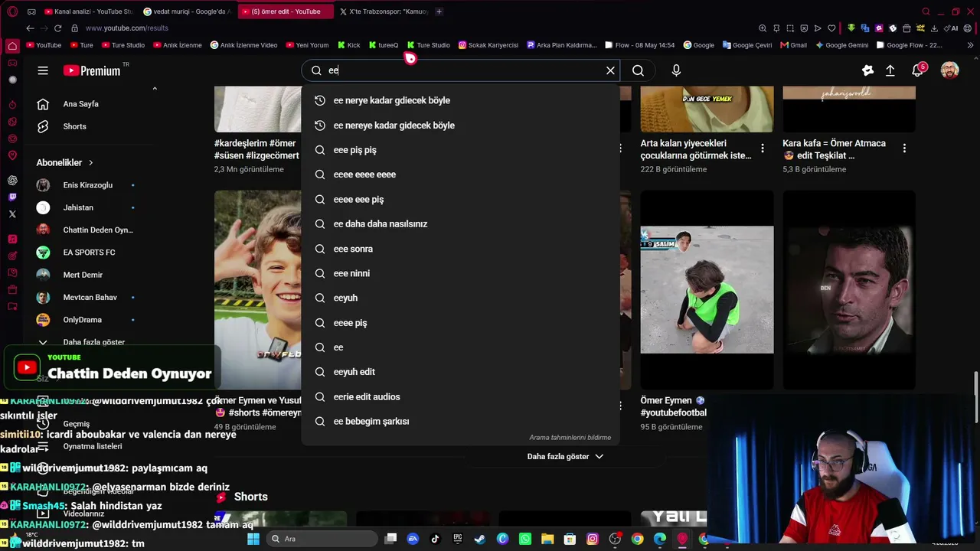Screen dimensions: 980x551
Task: Launch Epic Games from the taskbar
Action: point(457,539)
